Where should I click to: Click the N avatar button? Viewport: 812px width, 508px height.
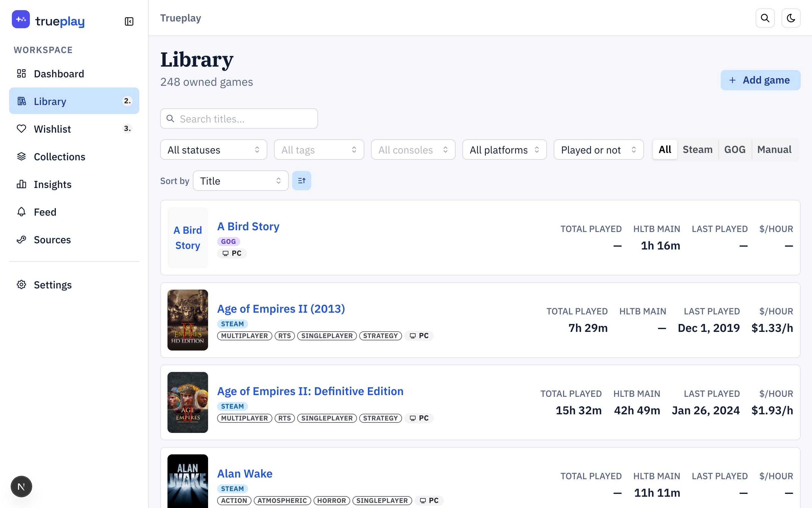click(21, 487)
